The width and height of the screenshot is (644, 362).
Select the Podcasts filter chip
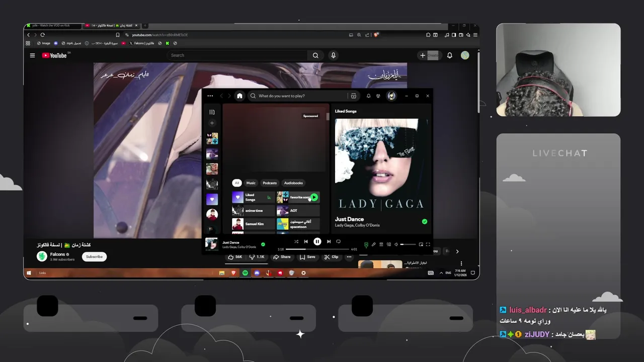click(x=270, y=183)
